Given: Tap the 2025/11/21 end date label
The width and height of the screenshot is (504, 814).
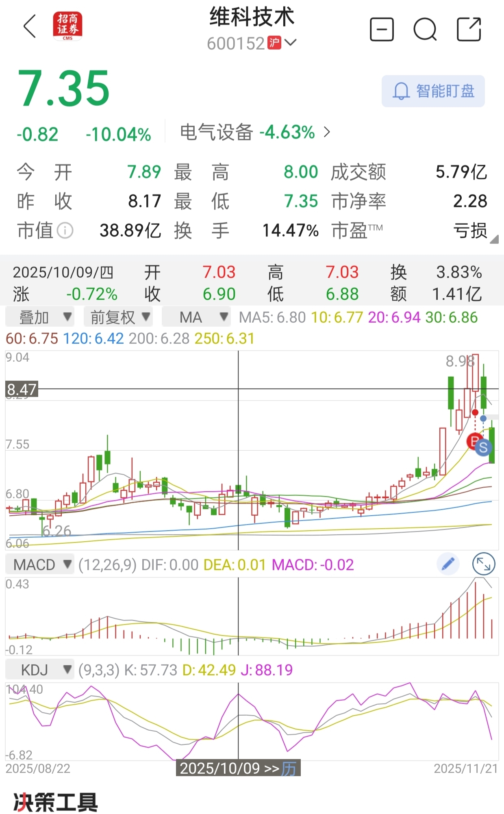Looking at the screenshot, I should [x=466, y=768].
